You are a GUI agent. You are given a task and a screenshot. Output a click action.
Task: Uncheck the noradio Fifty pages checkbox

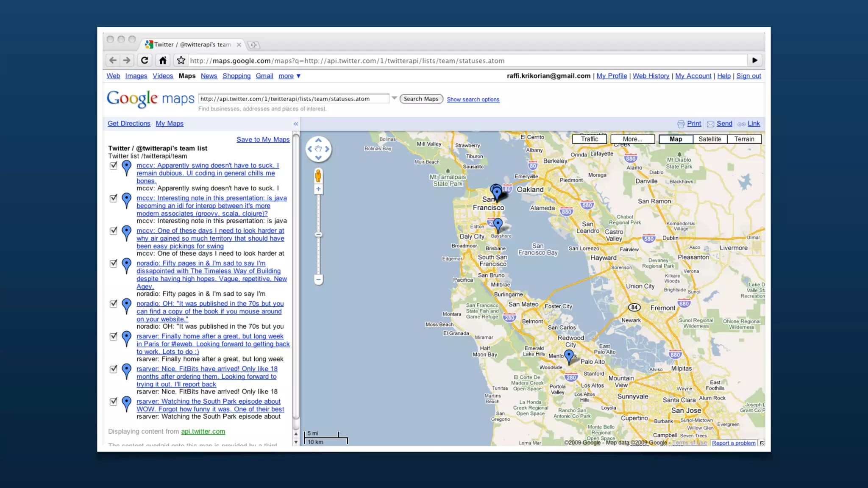coord(113,263)
